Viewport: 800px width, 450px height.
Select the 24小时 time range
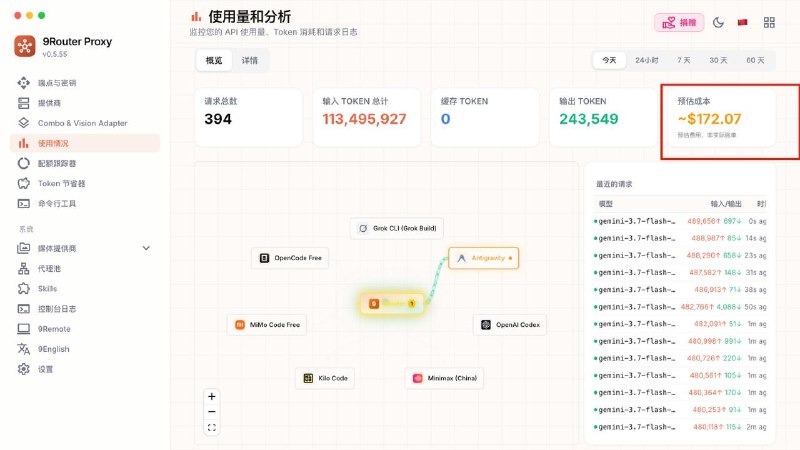[x=646, y=60]
